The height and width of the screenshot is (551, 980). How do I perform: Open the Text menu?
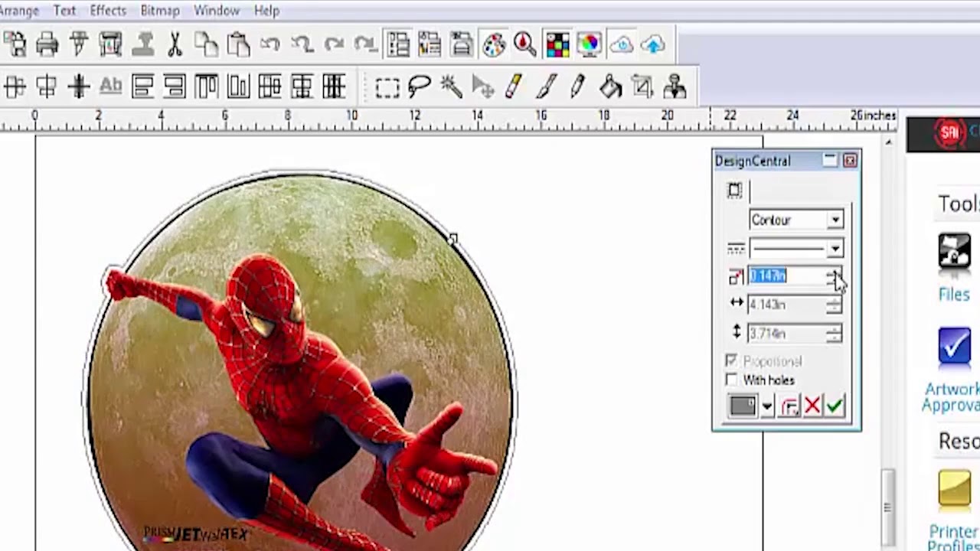point(64,11)
